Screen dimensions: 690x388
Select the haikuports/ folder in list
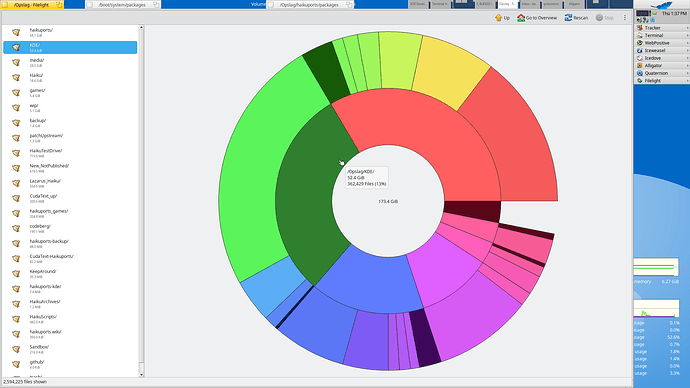(x=70, y=32)
